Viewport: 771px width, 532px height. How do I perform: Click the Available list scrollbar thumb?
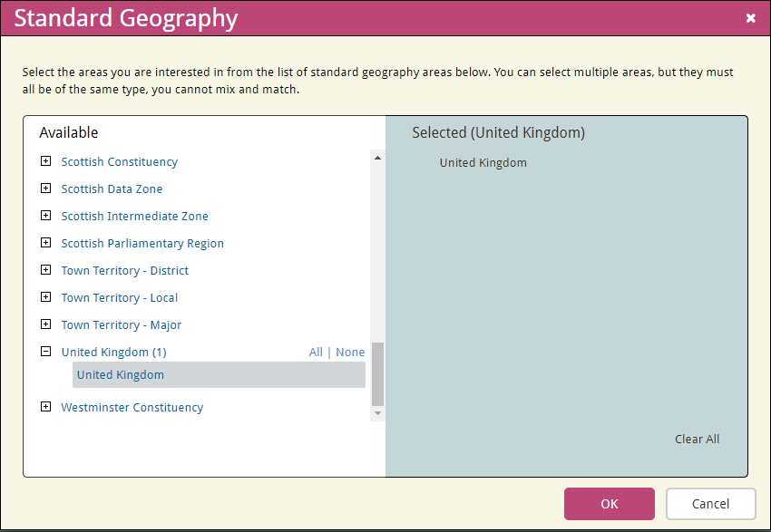377,373
